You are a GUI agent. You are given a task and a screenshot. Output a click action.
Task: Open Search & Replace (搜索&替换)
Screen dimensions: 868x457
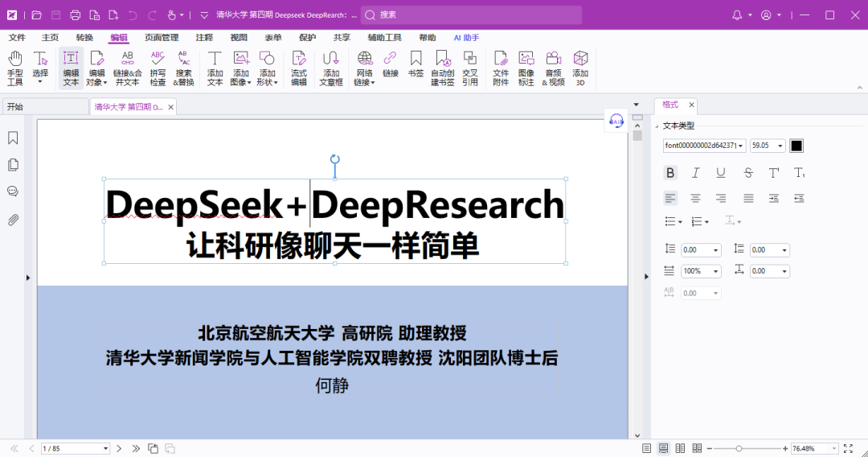184,68
